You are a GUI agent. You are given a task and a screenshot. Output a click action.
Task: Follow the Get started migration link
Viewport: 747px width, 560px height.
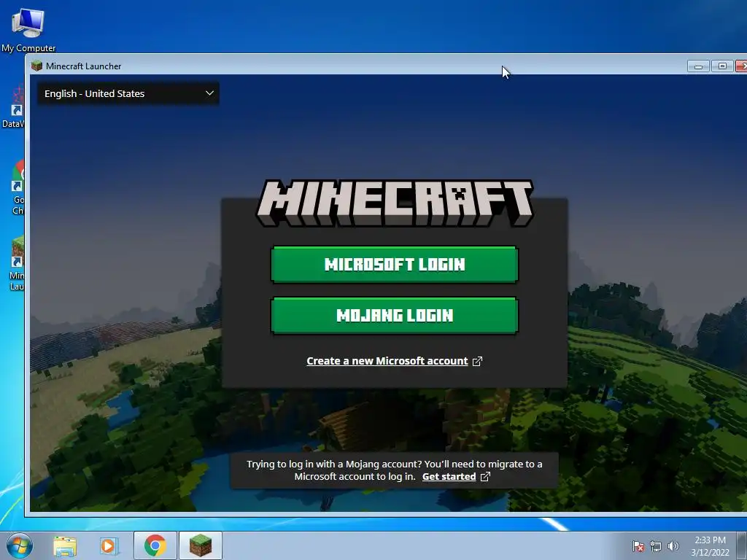tap(455, 477)
